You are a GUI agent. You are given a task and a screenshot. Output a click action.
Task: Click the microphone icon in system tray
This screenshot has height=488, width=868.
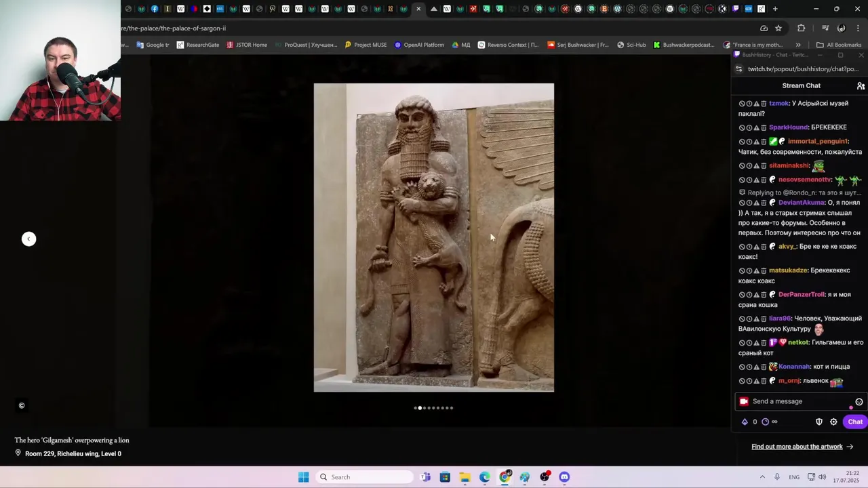pos(777,477)
